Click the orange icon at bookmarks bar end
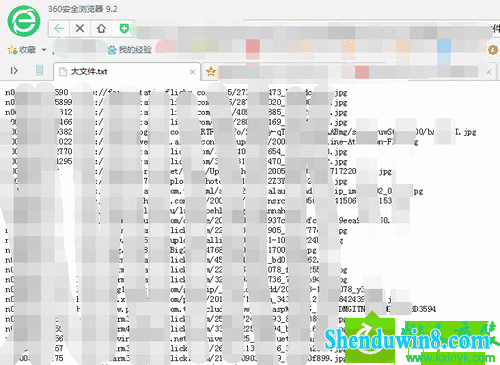Image resolution: width=500 pixels, height=365 pixels. pos(493,50)
